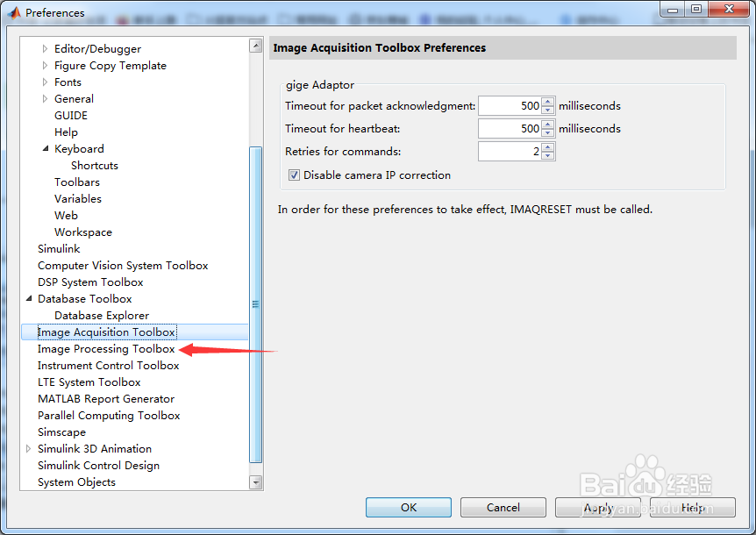Click the Apply button
Viewport: 756px width, 535px height.
point(598,507)
